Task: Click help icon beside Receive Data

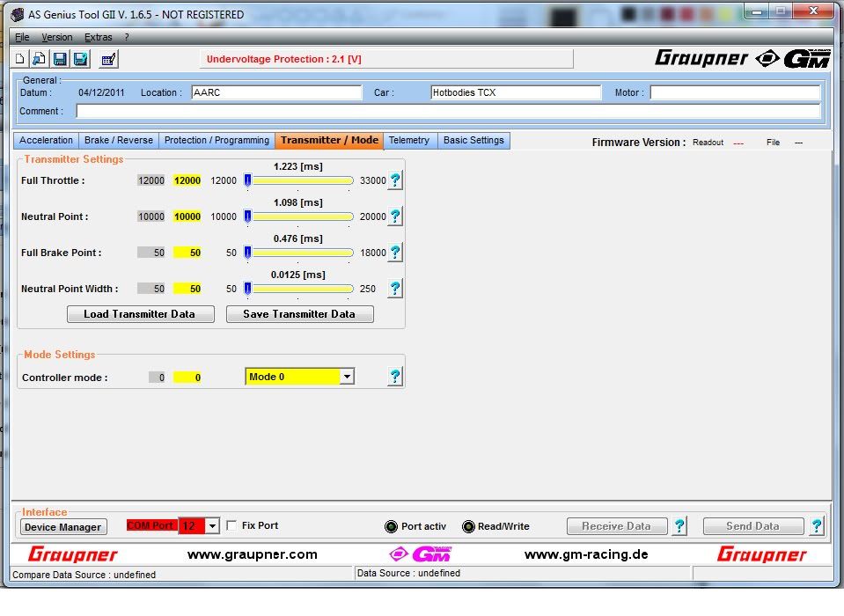Action: pyautogui.click(x=679, y=525)
